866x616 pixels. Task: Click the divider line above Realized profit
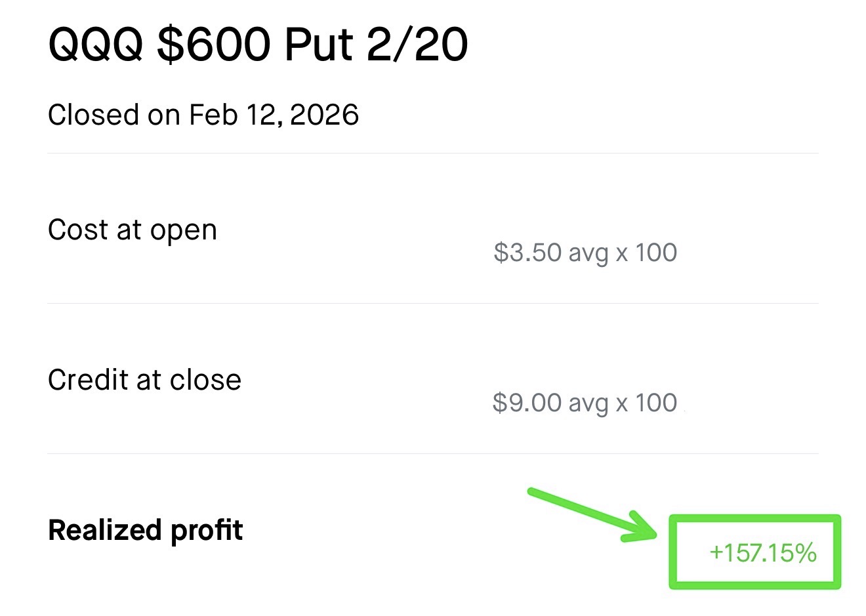(433, 453)
